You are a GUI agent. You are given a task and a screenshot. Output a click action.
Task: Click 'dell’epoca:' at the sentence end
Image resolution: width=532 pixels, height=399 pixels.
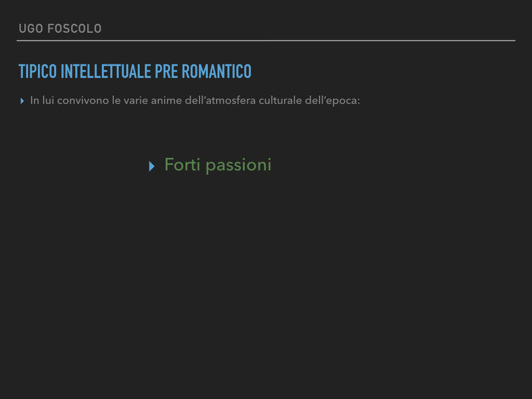coord(332,101)
